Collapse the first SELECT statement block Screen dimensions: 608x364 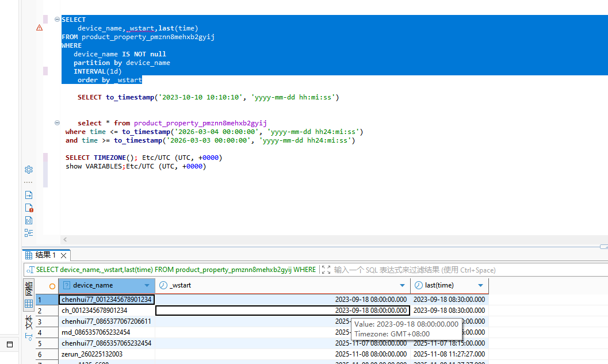(x=57, y=20)
